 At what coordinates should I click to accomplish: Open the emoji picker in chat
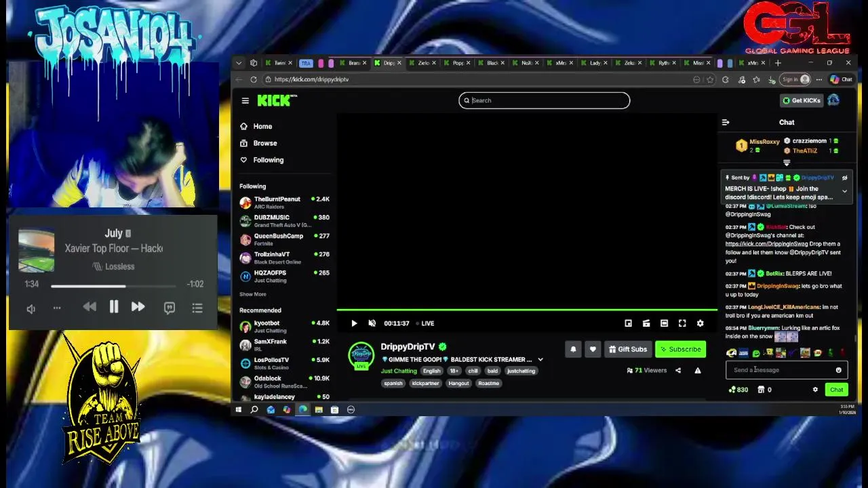click(839, 370)
